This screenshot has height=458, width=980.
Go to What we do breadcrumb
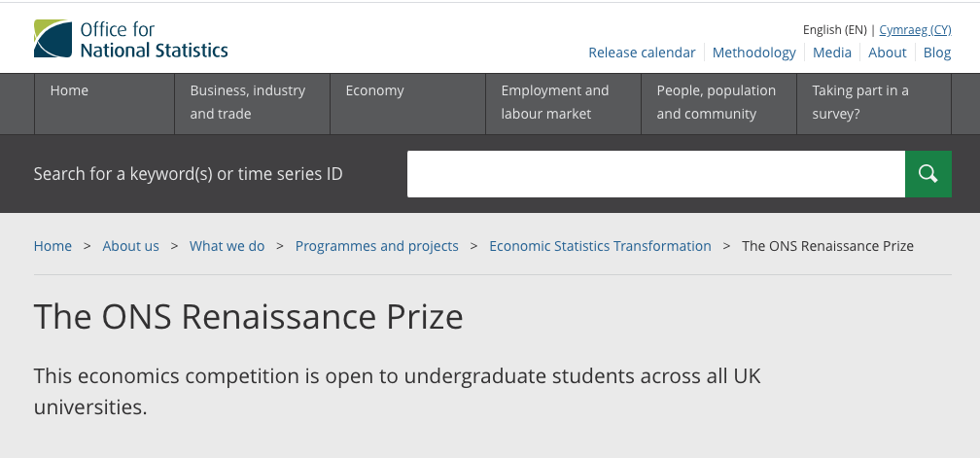point(227,246)
